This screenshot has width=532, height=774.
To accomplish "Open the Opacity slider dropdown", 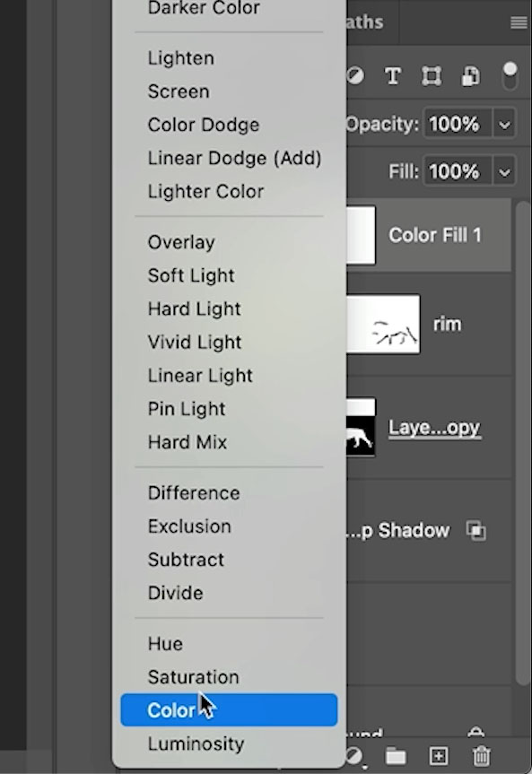I will pyautogui.click(x=504, y=124).
